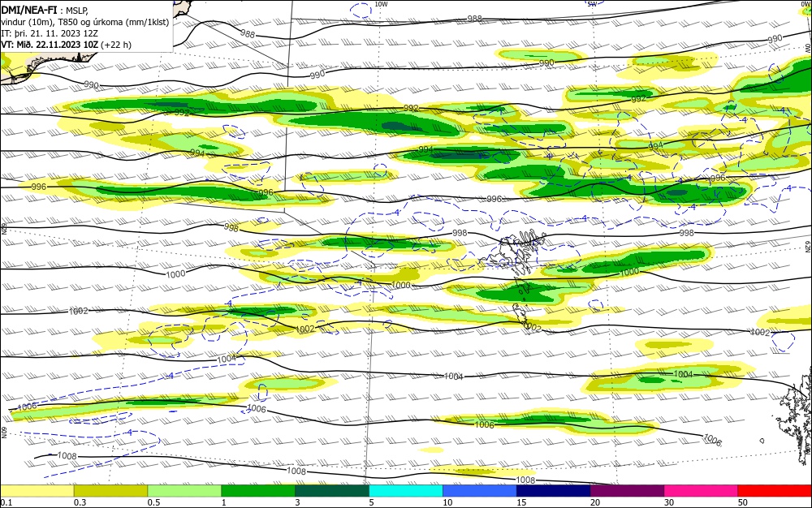Click the pink 30–50 legend swatch
Viewport: 812px width, 508px height.
(x=701, y=490)
